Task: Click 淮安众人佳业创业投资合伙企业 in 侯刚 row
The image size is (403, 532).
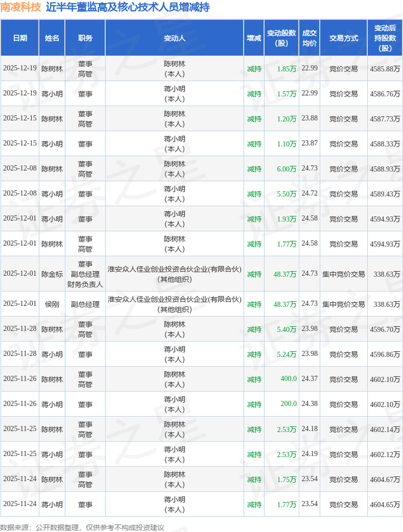Action: pos(174,299)
